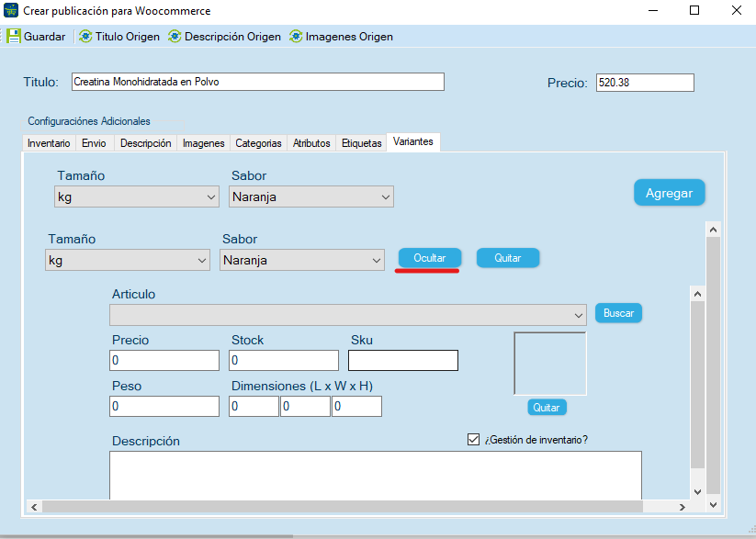Click the Stock input field
Image resolution: width=756 pixels, height=539 pixels.
(x=284, y=360)
